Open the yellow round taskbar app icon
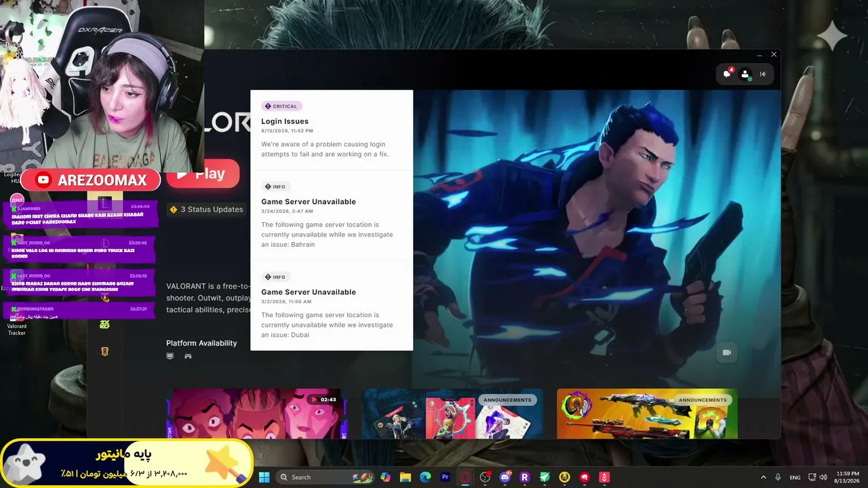Image resolution: width=868 pixels, height=488 pixels. click(565, 477)
